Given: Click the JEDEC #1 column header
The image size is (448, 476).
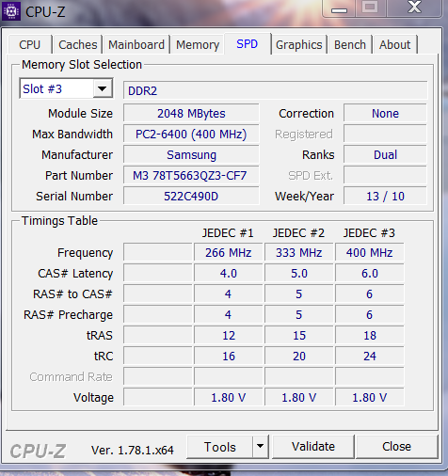Looking at the screenshot, I should pyautogui.click(x=228, y=233).
